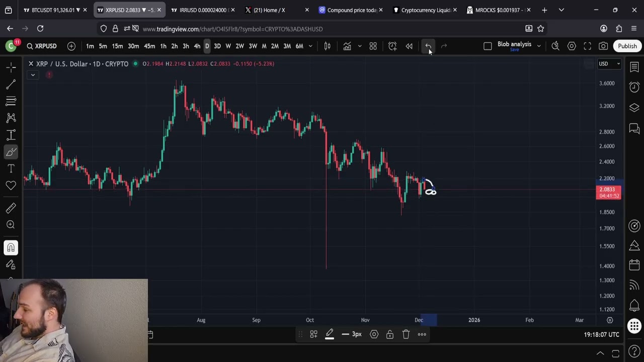
Task: Undo the last drawing
Action: [428, 46]
